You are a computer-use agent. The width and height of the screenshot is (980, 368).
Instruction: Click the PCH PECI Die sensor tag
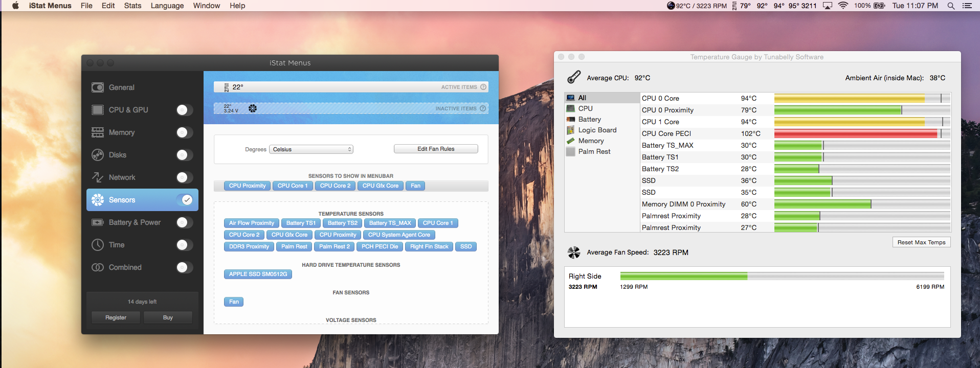pyautogui.click(x=380, y=246)
